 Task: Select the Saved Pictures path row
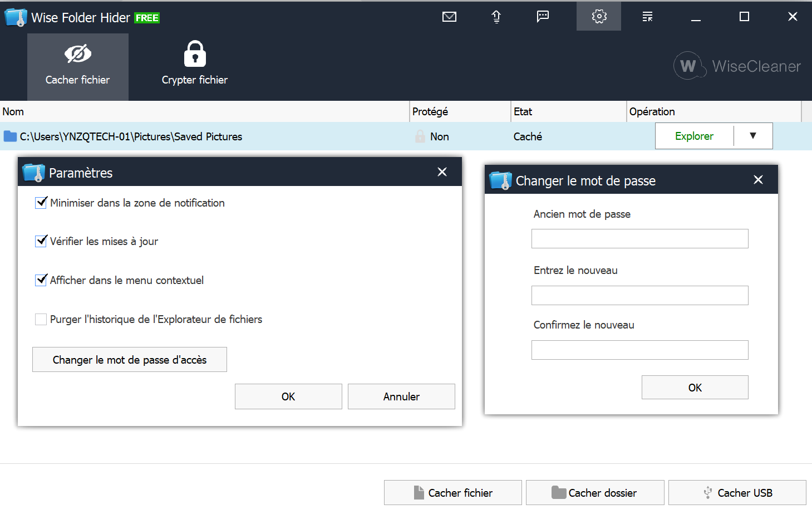pyautogui.click(x=406, y=136)
